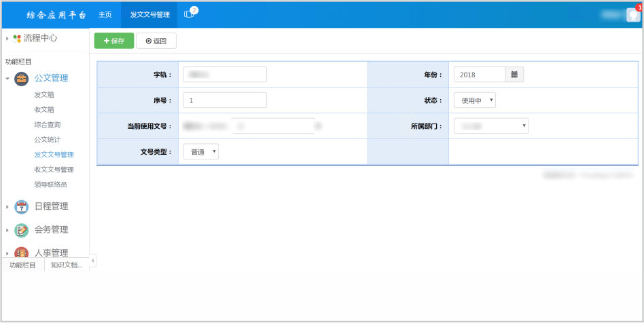The width and height of the screenshot is (644, 323).
Task: Click the 返回 back button
Action: (156, 41)
